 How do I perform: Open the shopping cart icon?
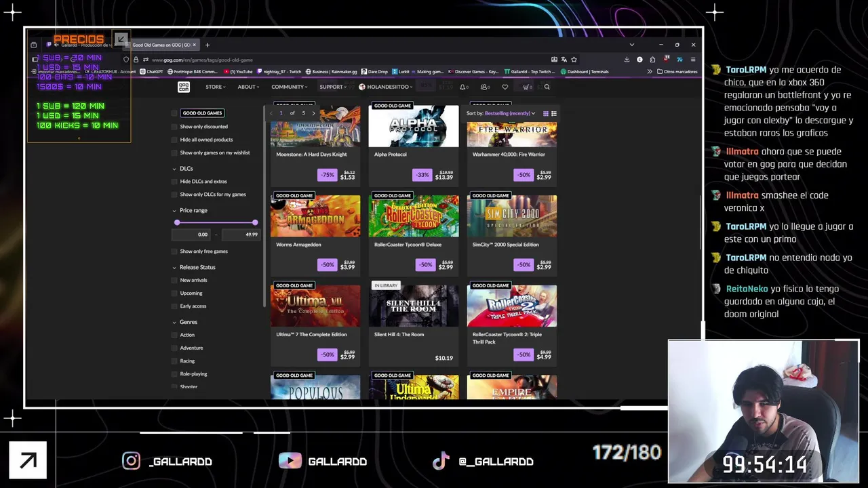527,87
